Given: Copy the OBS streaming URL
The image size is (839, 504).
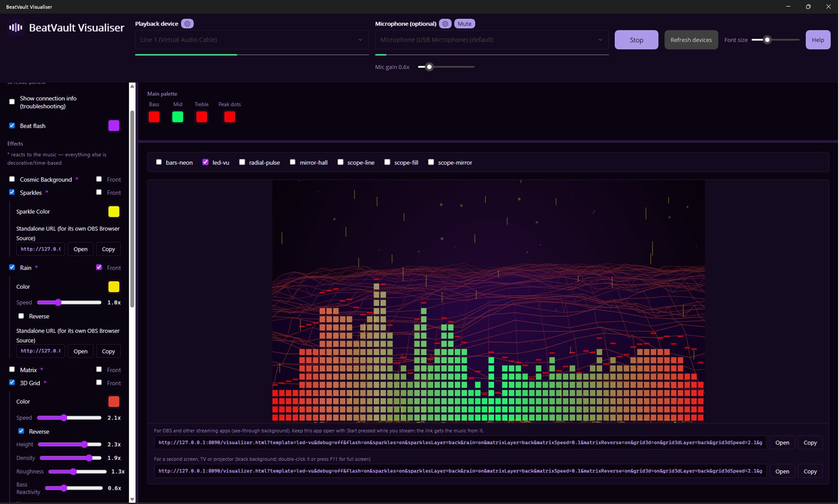Looking at the screenshot, I should coord(810,443).
